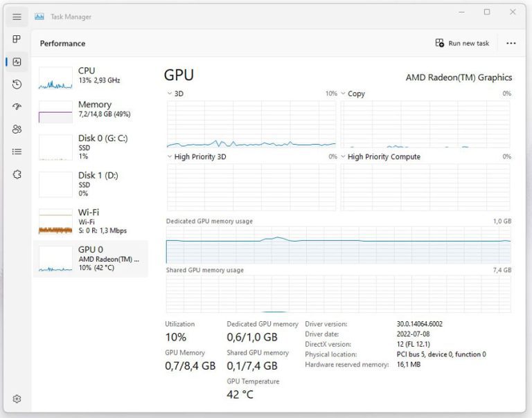This screenshot has height=418, width=532.
Task: Open the three-dot more options menu
Action: (x=511, y=43)
